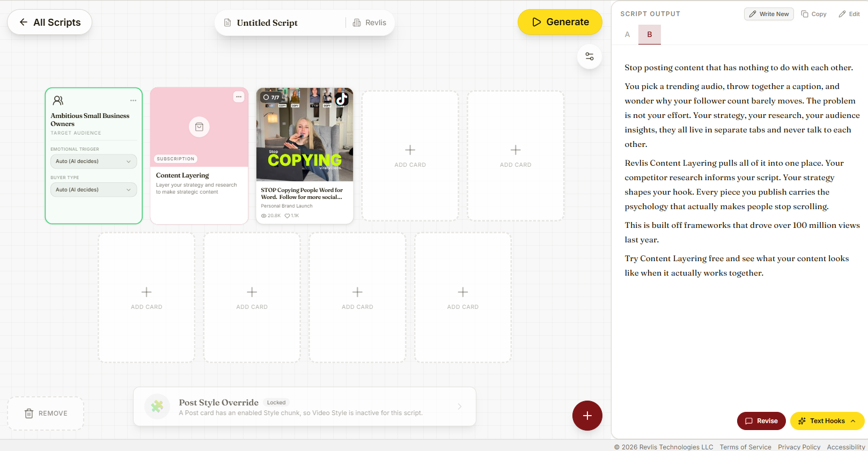Viewport: 868px width, 451px height.
Task: Select the Revlis brand label
Action: [376, 23]
